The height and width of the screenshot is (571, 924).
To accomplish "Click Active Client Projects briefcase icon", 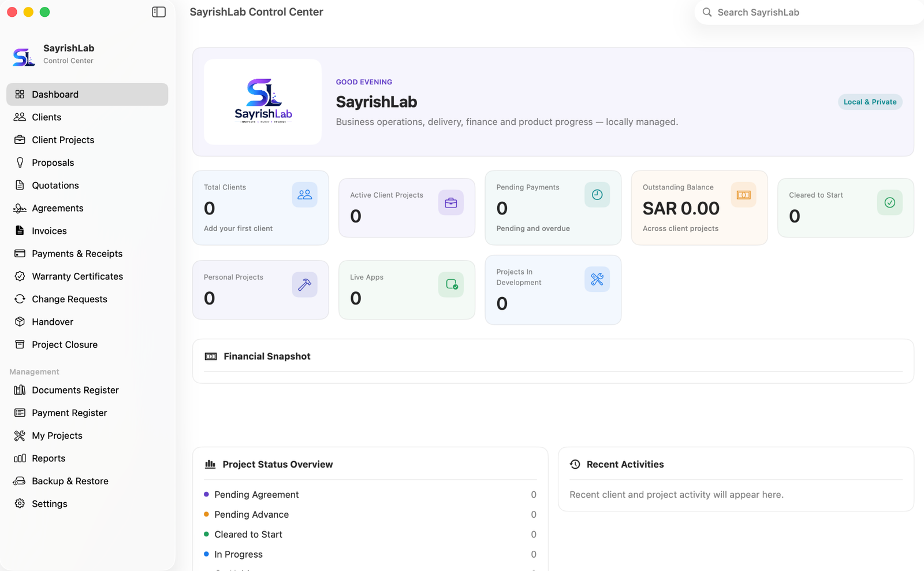I will (x=451, y=203).
